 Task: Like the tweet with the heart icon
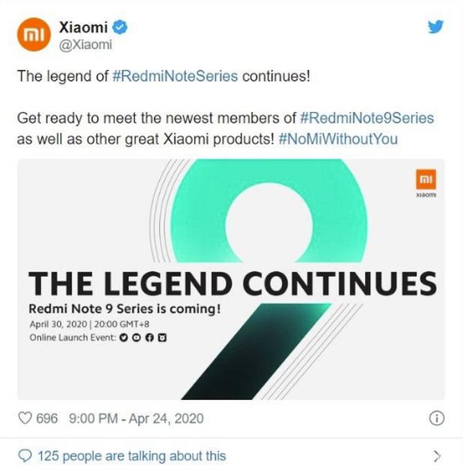point(26,419)
